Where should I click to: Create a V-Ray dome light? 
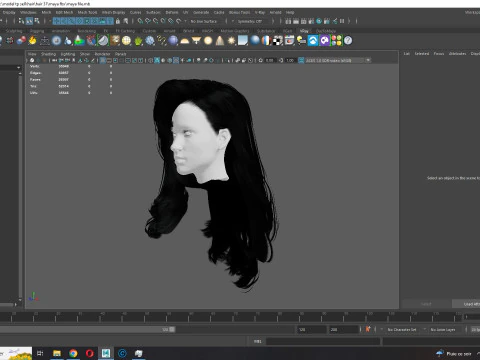coord(185,41)
